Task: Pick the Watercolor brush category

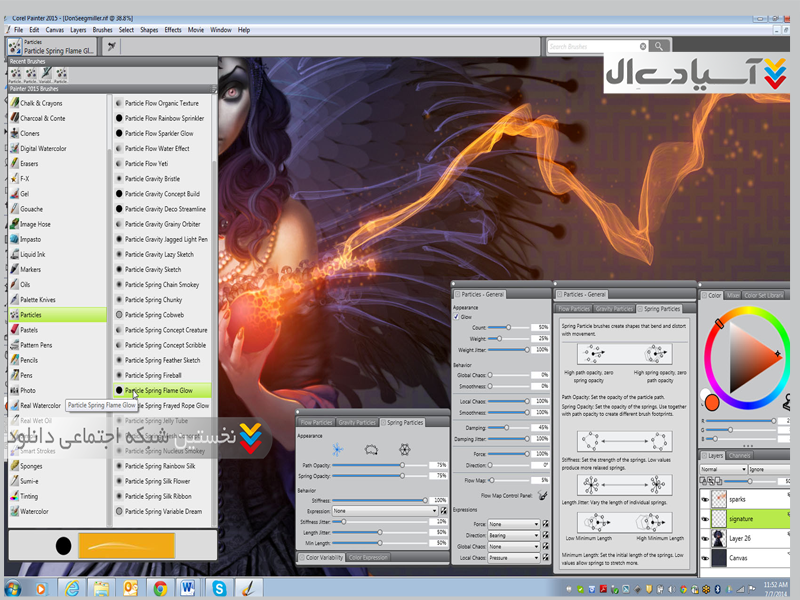Action: [34, 511]
